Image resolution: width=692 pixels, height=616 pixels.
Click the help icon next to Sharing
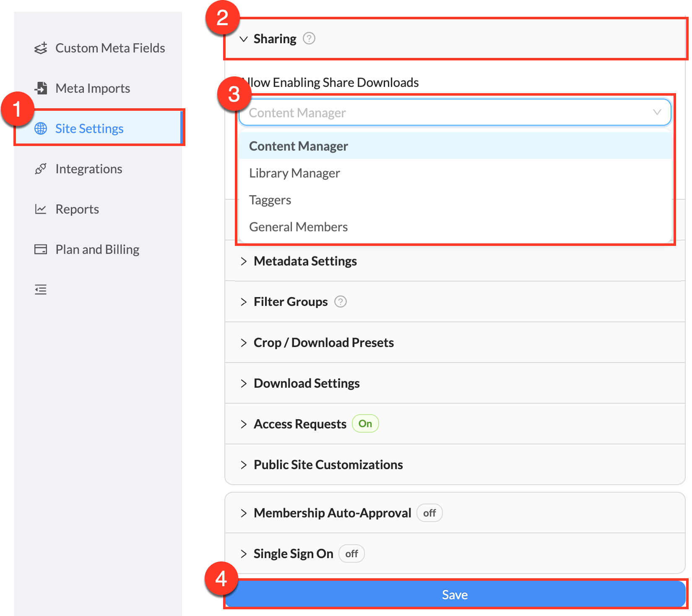(309, 39)
